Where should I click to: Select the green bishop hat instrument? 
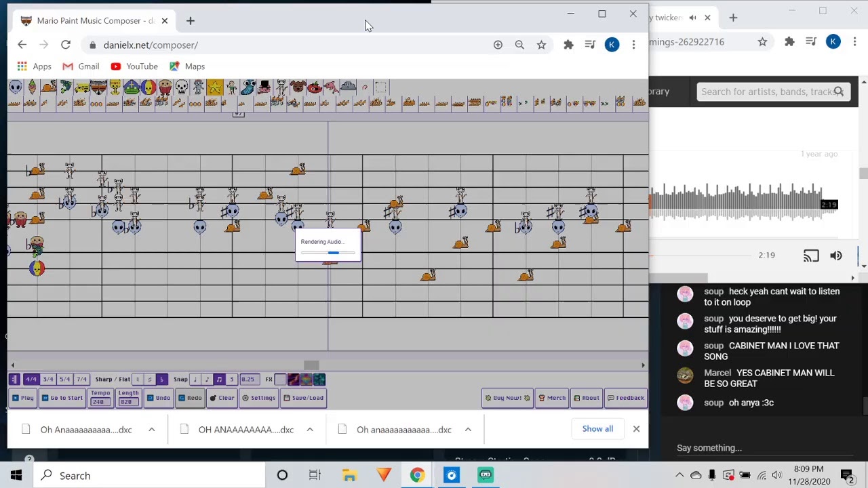[x=132, y=87]
